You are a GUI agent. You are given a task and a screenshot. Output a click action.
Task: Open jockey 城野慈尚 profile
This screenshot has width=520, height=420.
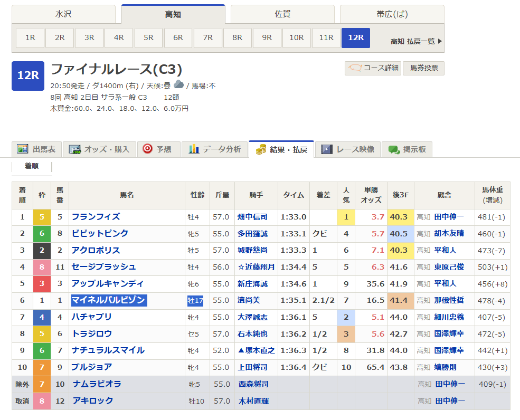(252, 250)
